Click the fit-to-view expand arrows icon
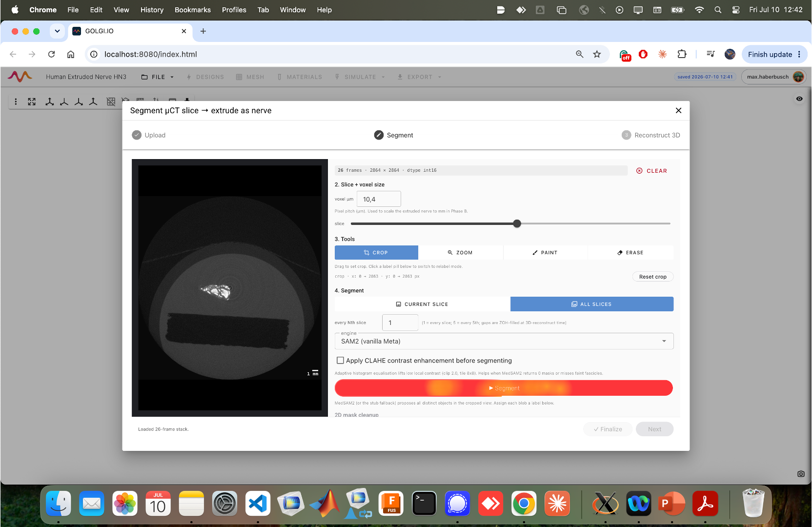The width and height of the screenshot is (812, 527). (x=32, y=101)
